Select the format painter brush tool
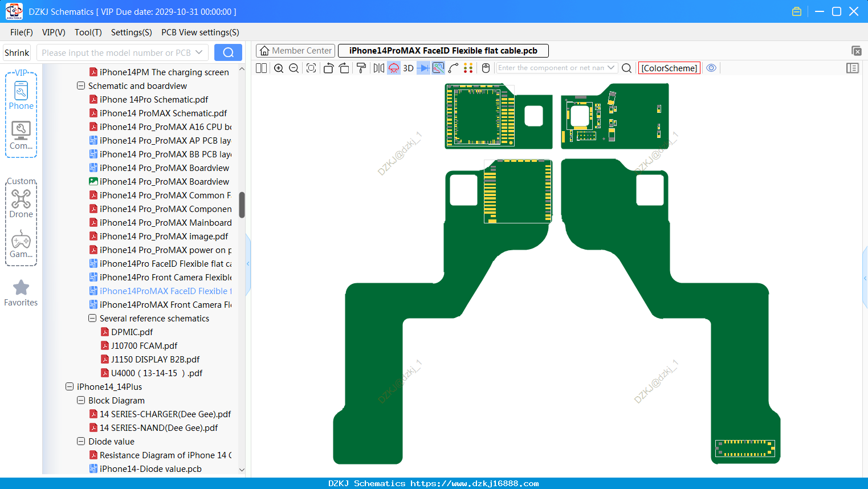The width and height of the screenshot is (868, 489). point(361,68)
